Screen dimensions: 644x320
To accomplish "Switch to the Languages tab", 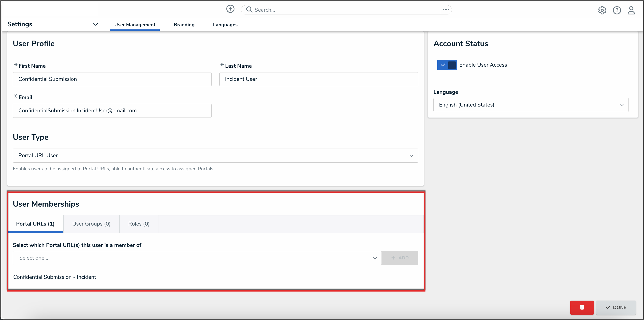I will (x=225, y=25).
